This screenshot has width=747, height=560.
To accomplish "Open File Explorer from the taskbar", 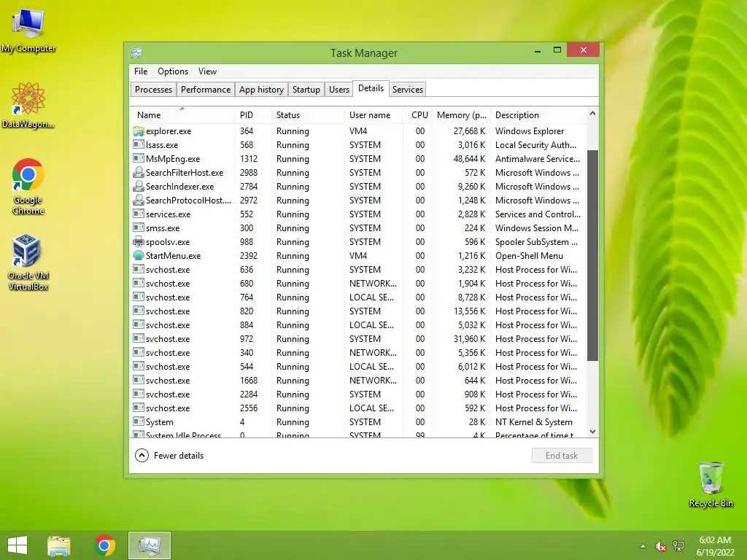I will click(x=59, y=545).
